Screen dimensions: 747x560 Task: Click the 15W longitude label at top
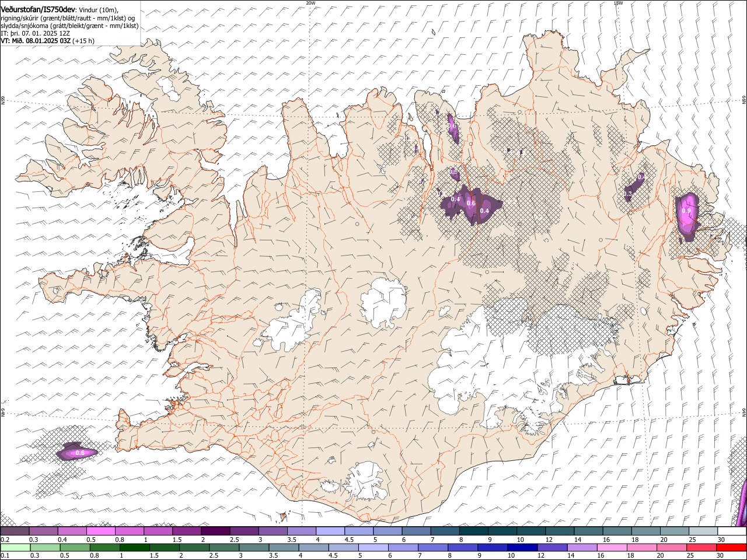point(618,3)
